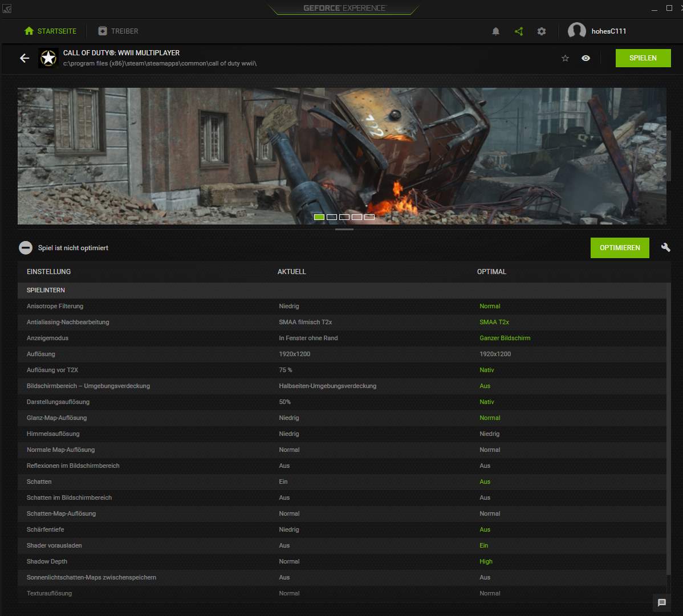683x616 pixels.
Task: Click the GeForce Experience corner logo icon
Action: click(x=7, y=8)
